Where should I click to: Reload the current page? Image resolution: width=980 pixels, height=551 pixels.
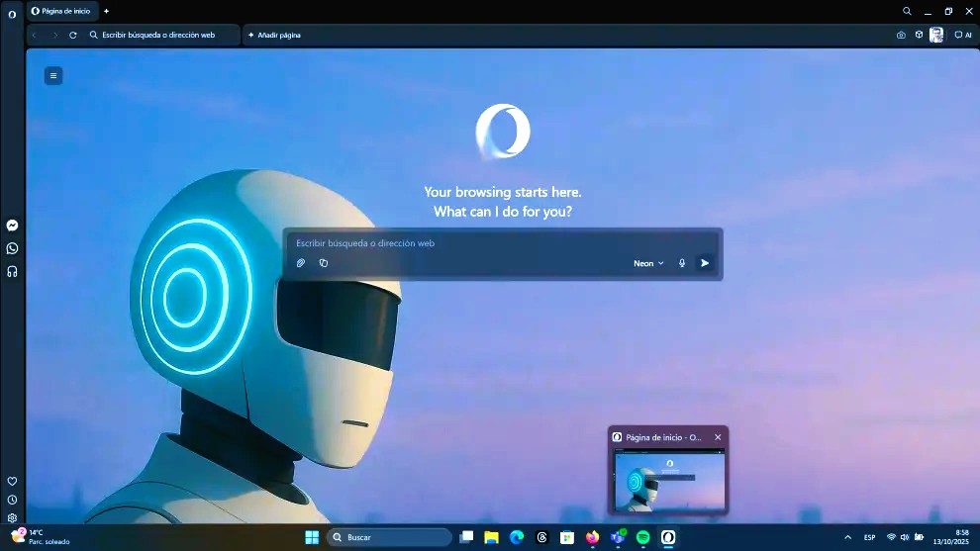(x=72, y=35)
